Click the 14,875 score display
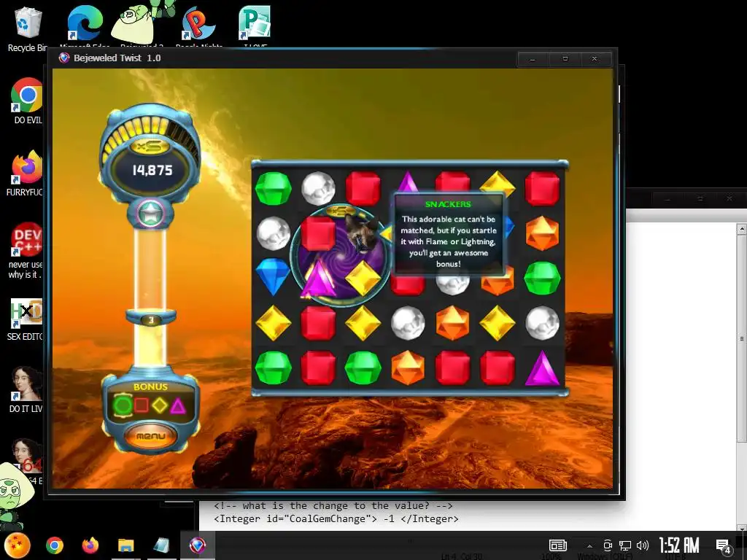This screenshot has height=560, width=747. [x=152, y=170]
